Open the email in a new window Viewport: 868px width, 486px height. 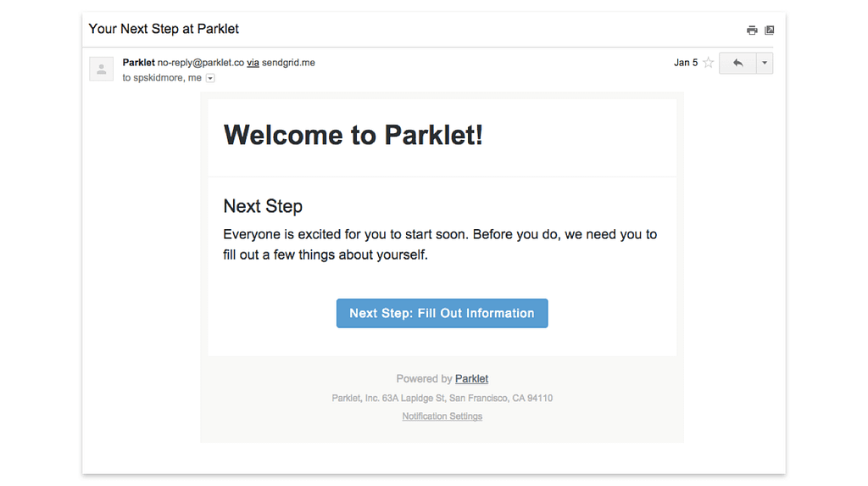(770, 31)
